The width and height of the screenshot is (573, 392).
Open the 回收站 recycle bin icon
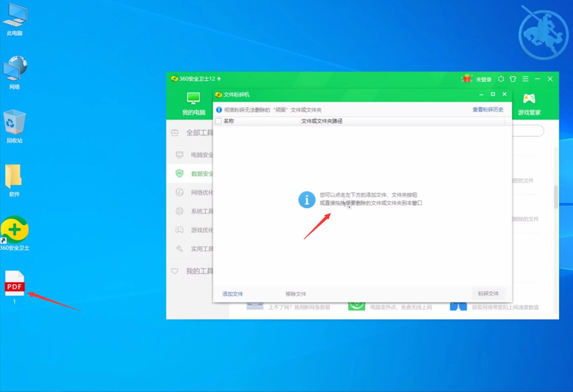click(x=15, y=126)
